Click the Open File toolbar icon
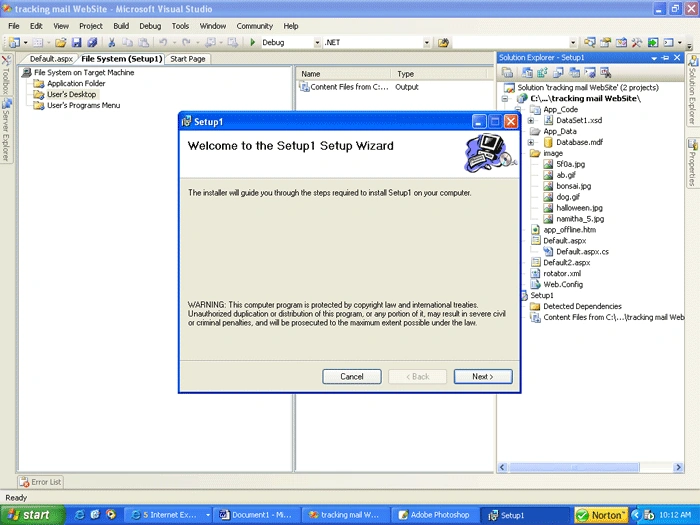 click(60, 42)
